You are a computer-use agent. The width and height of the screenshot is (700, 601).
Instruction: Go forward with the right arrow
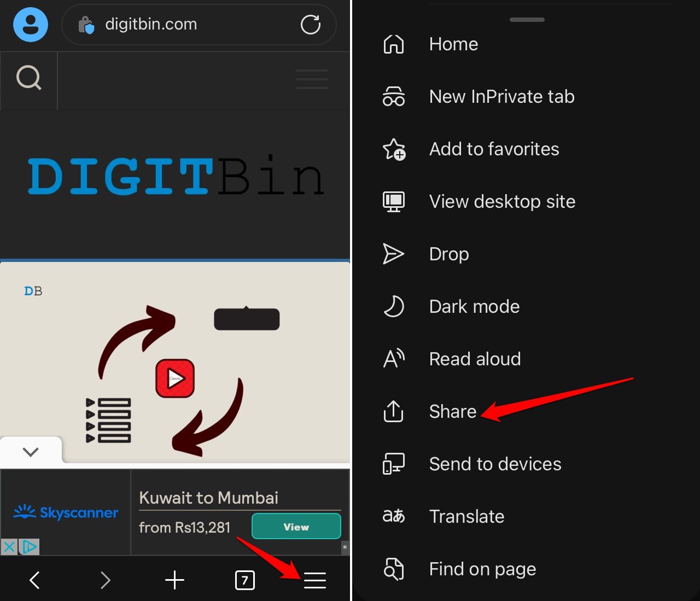[106, 580]
